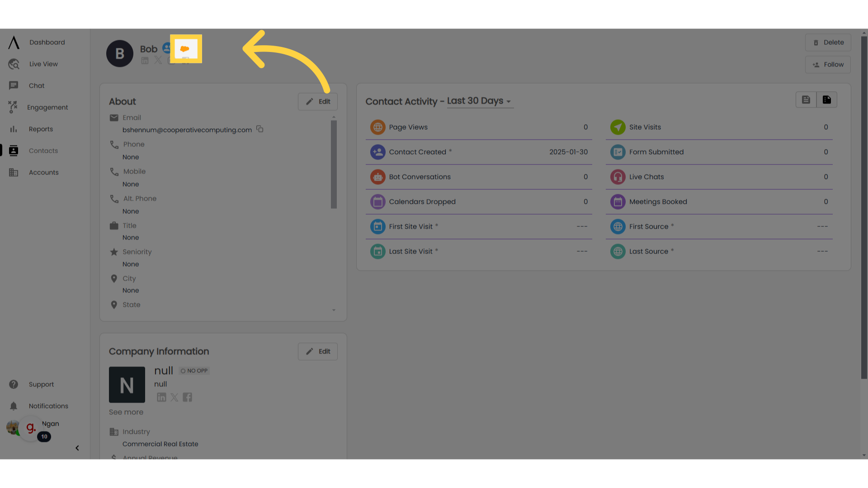Screen dimensions: 868x488
Task: Open the Dashboard navigation icon
Action: point(13,42)
